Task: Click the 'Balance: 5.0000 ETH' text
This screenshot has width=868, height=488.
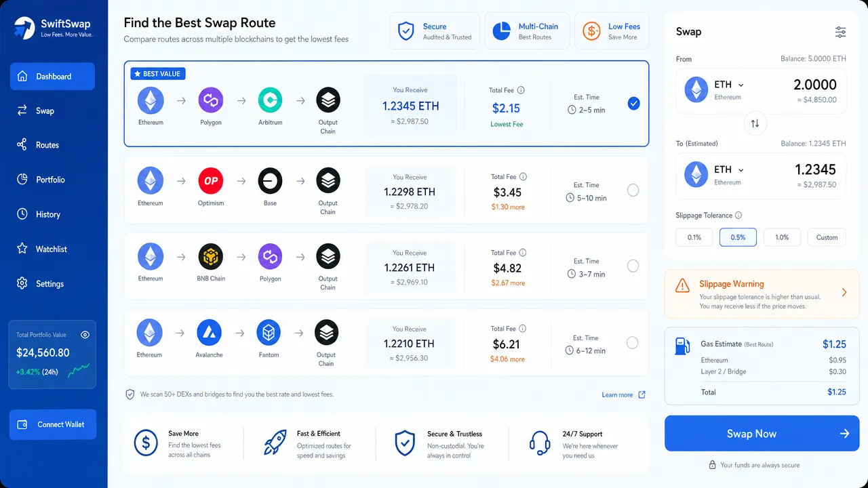Action: coord(813,59)
